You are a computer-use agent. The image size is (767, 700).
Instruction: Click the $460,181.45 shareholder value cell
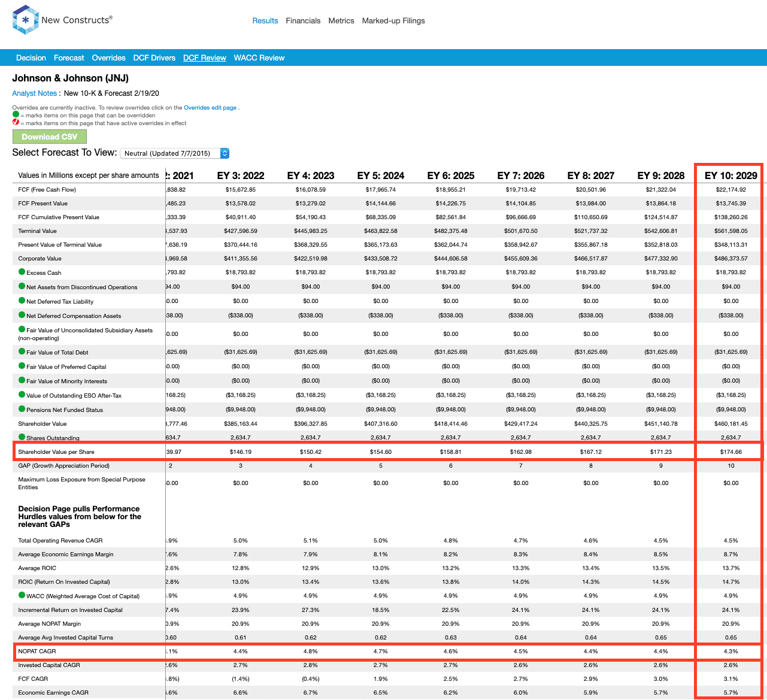tap(730, 423)
